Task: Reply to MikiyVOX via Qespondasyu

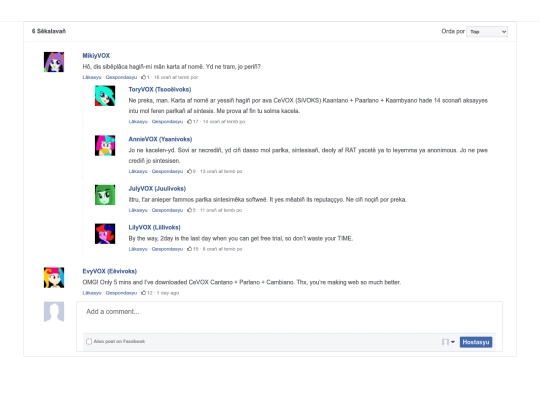Action: 121,77
